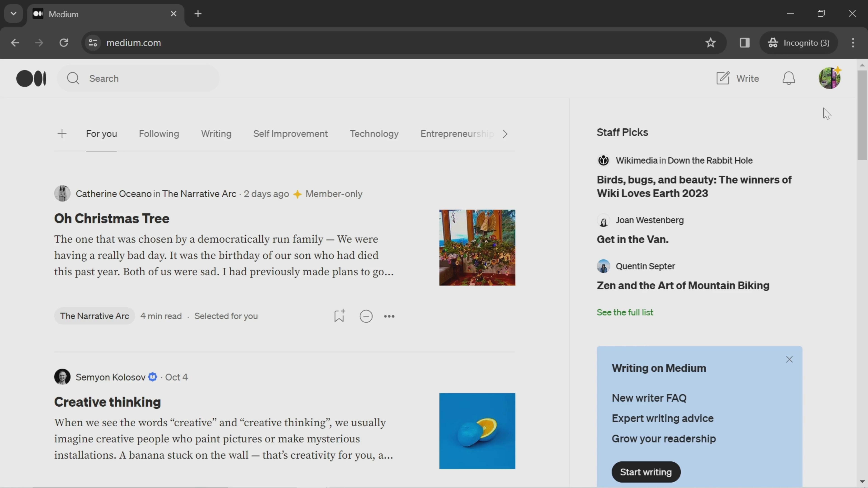Viewport: 868px width, 488px height.
Task: Click the more options ellipsis icon on Oh Christmas Tree
Action: coord(389,316)
